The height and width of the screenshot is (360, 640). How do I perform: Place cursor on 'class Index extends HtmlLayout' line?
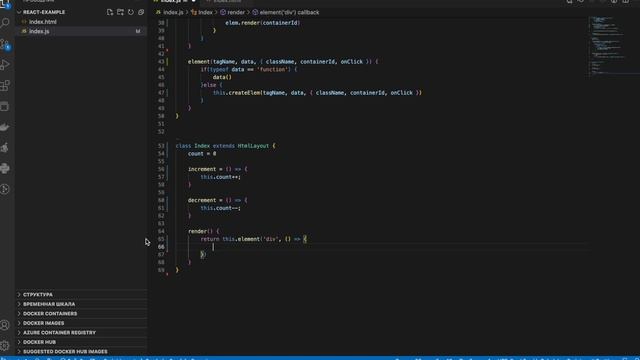click(x=225, y=146)
